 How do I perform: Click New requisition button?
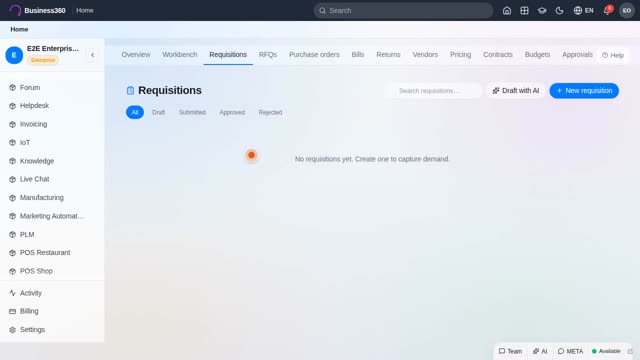pos(584,91)
